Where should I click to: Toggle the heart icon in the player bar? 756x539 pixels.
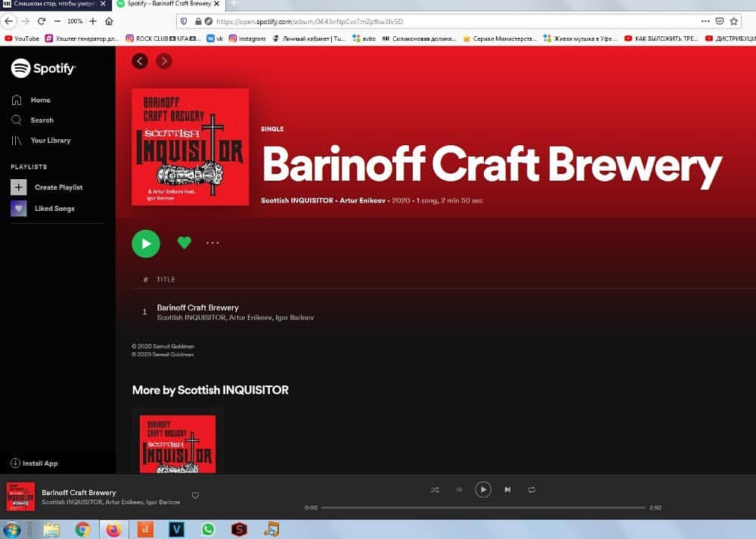coord(195,496)
